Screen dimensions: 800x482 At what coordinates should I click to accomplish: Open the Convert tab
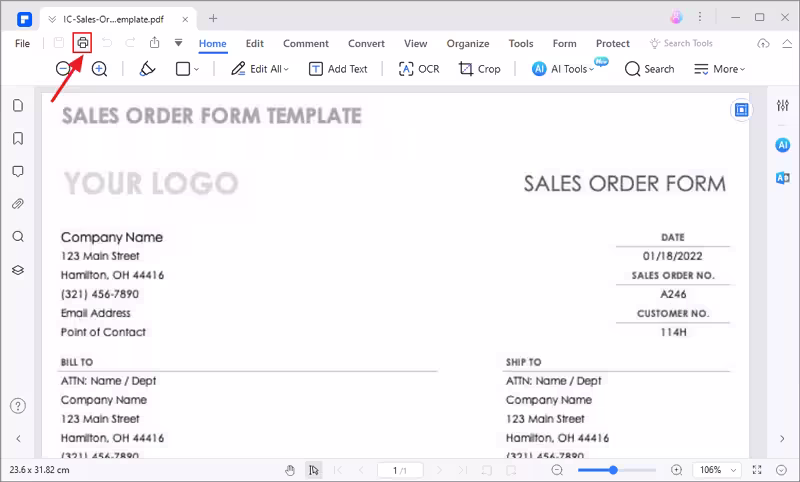click(366, 43)
